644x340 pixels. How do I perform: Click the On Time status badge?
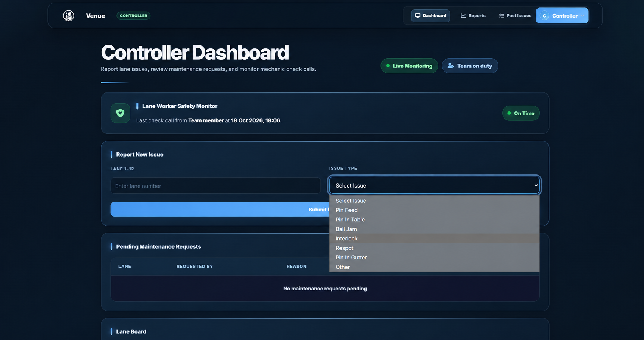[521, 113]
